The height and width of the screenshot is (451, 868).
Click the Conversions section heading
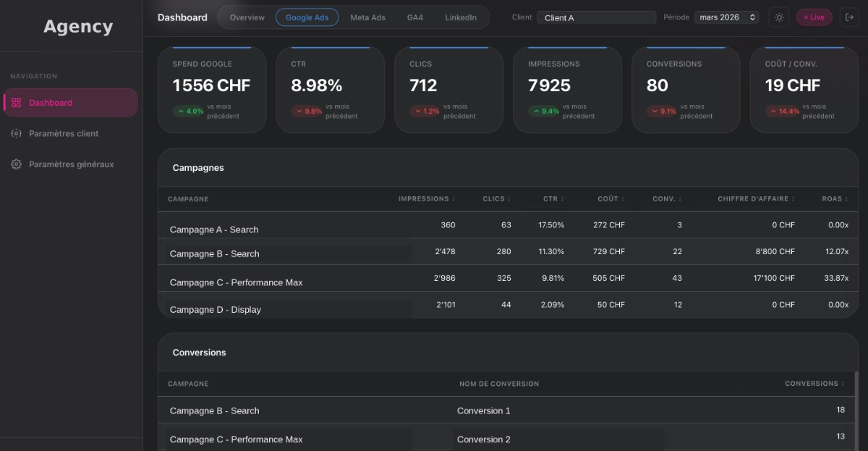tap(199, 353)
